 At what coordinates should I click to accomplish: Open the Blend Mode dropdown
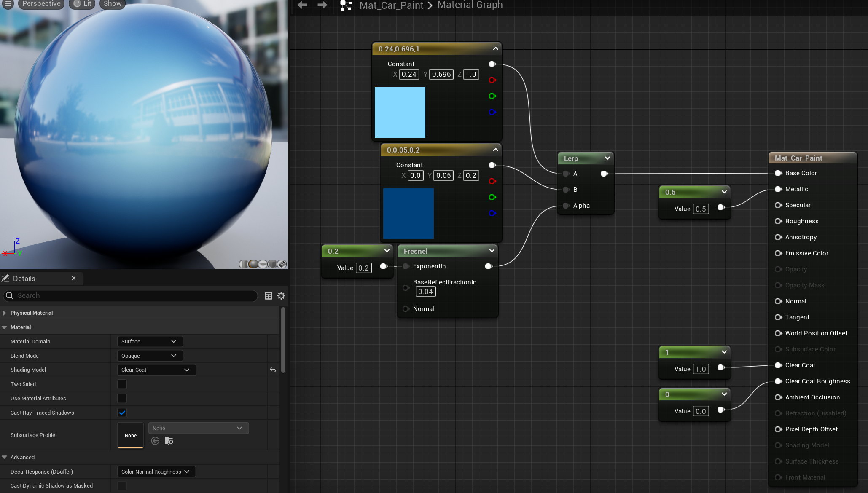point(150,356)
